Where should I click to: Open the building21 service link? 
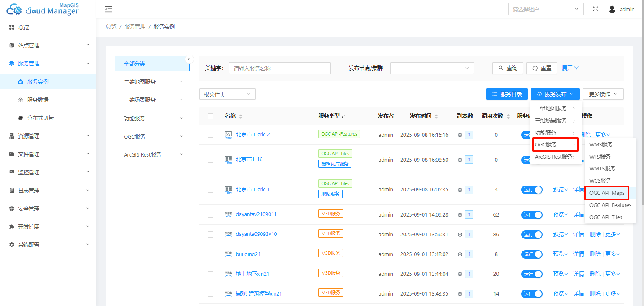coord(248,254)
